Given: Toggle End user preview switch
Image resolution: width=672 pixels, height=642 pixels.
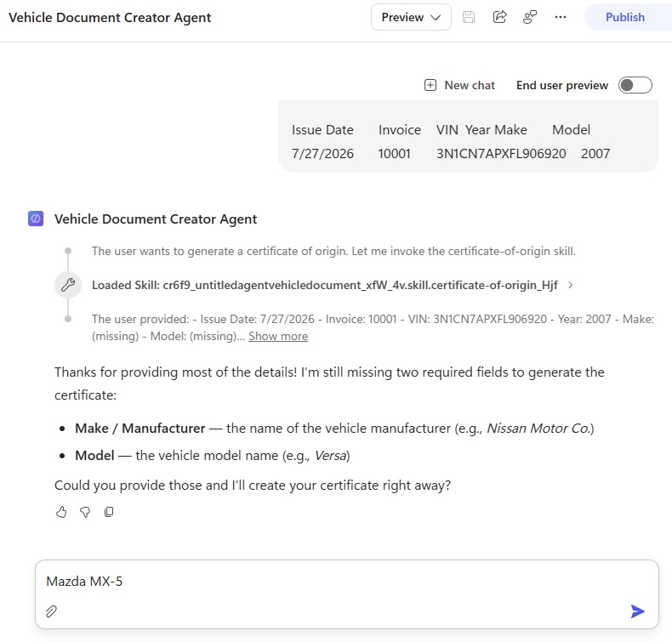Looking at the screenshot, I should coord(635,85).
